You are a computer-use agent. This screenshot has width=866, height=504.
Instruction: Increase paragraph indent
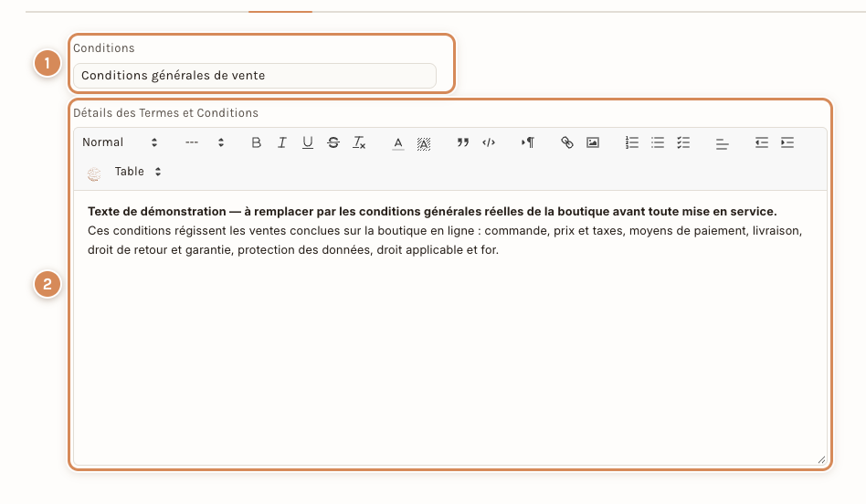tap(787, 142)
